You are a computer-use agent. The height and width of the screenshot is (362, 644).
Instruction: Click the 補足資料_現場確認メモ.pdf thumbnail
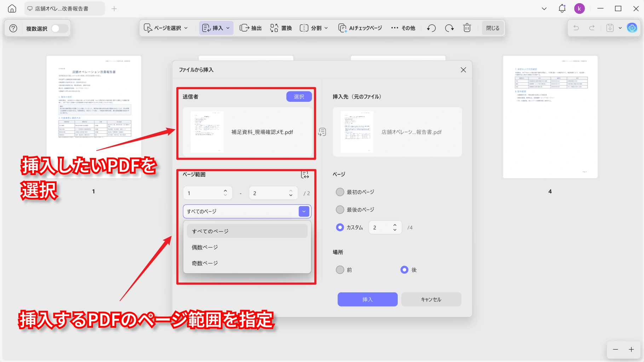(207, 132)
